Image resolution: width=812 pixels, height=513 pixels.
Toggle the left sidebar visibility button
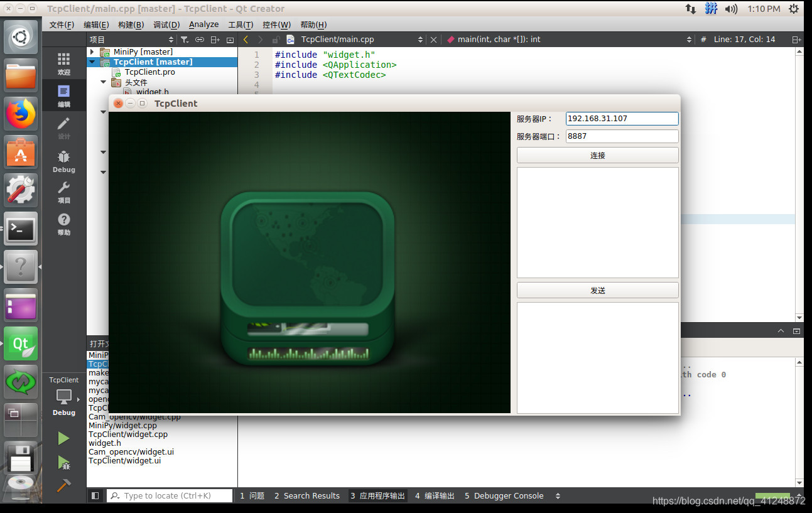(x=95, y=495)
